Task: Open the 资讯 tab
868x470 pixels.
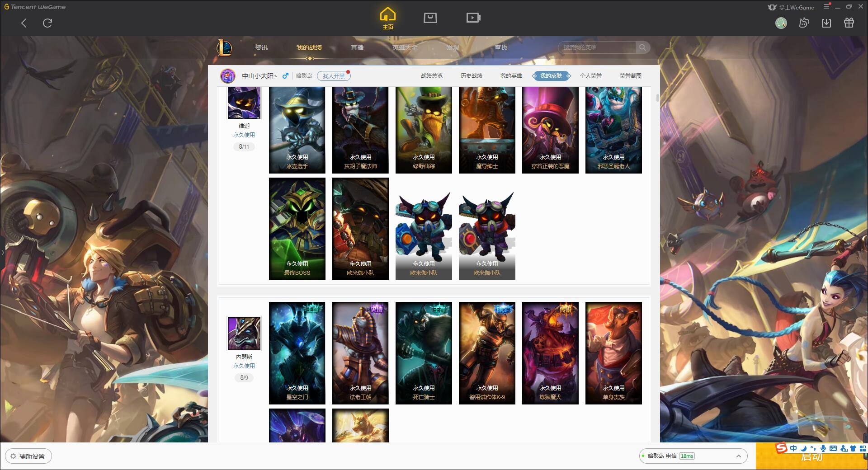Action: (261, 47)
